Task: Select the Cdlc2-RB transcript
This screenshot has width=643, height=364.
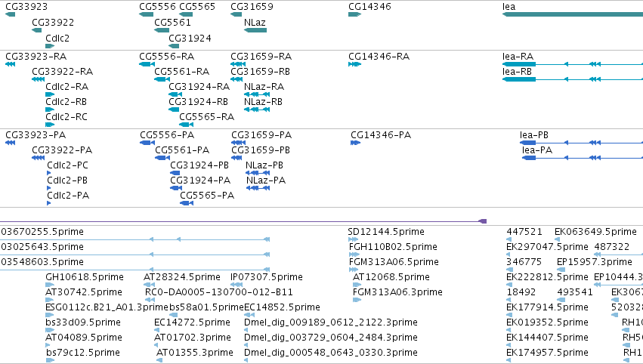Action: [66, 102]
